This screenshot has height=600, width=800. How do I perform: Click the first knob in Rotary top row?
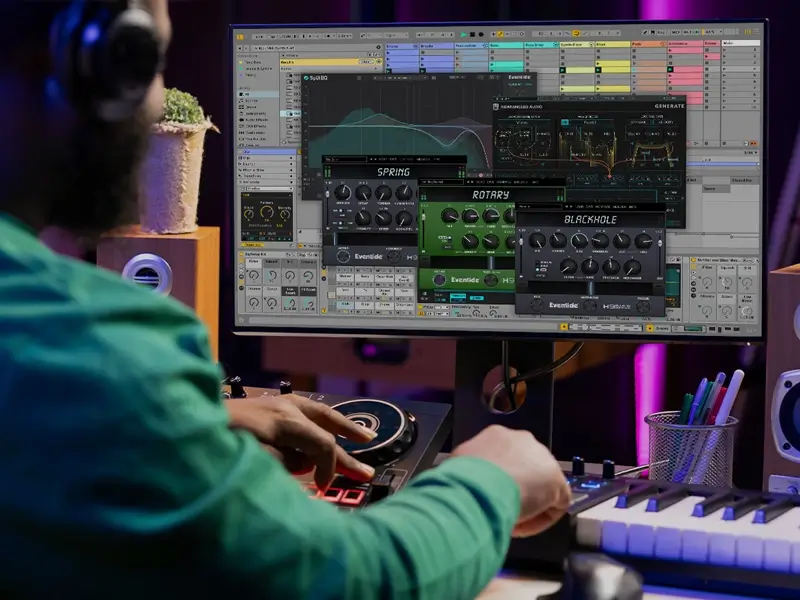coord(449,216)
